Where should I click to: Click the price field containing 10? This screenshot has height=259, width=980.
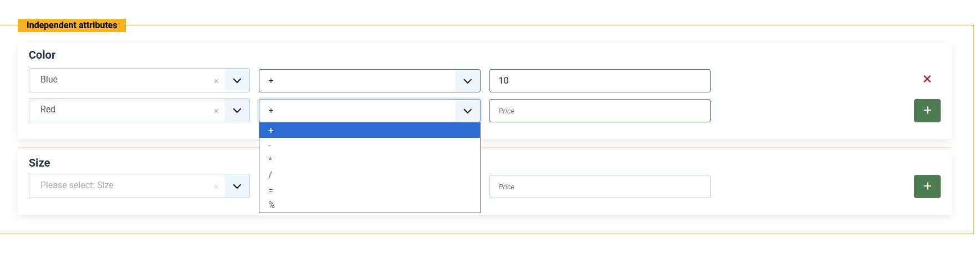(599, 81)
